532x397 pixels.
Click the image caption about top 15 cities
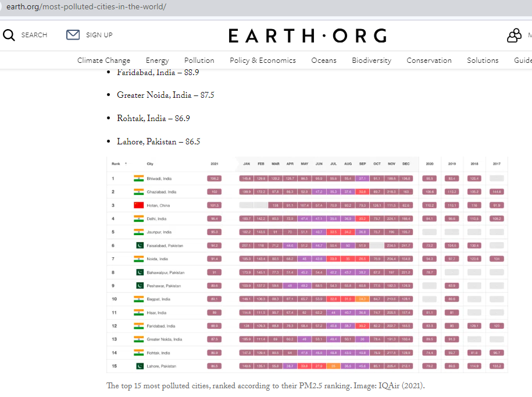[x=266, y=386]
